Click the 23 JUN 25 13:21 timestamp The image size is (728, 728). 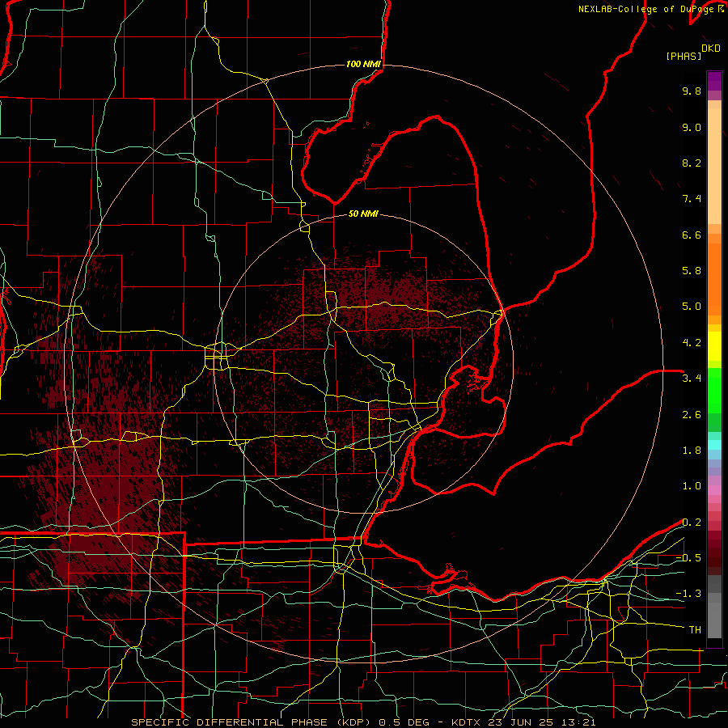543,722
